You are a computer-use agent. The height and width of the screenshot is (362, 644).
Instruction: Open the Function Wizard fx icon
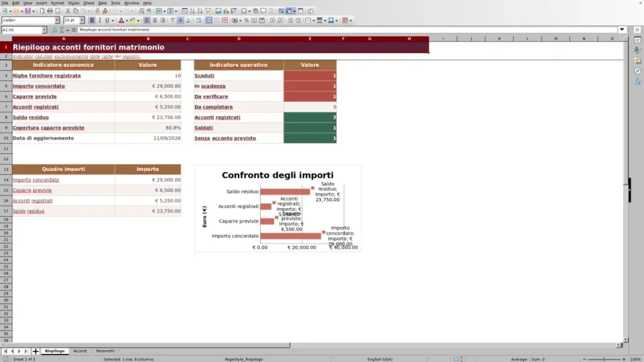coord(54,30)
